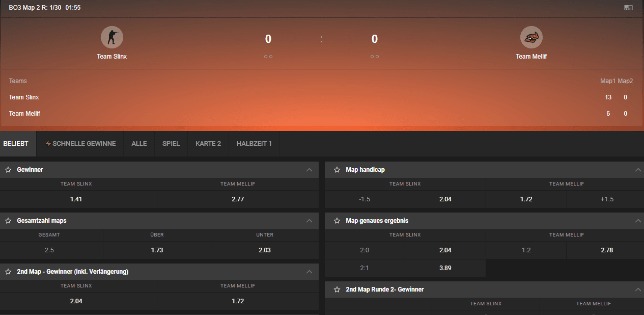Click the Map2 column header
The image size is (644, 315).
click(x=625, y=81)
